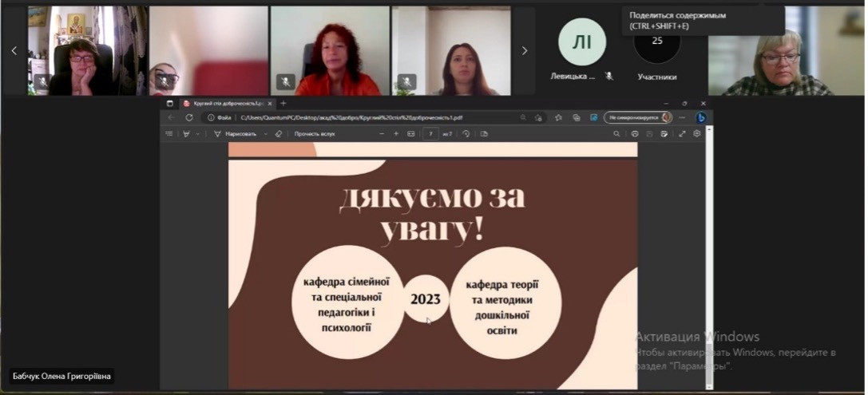
Task: Click the Save As icon in PDF toolbar
Action: coord(664,133)
